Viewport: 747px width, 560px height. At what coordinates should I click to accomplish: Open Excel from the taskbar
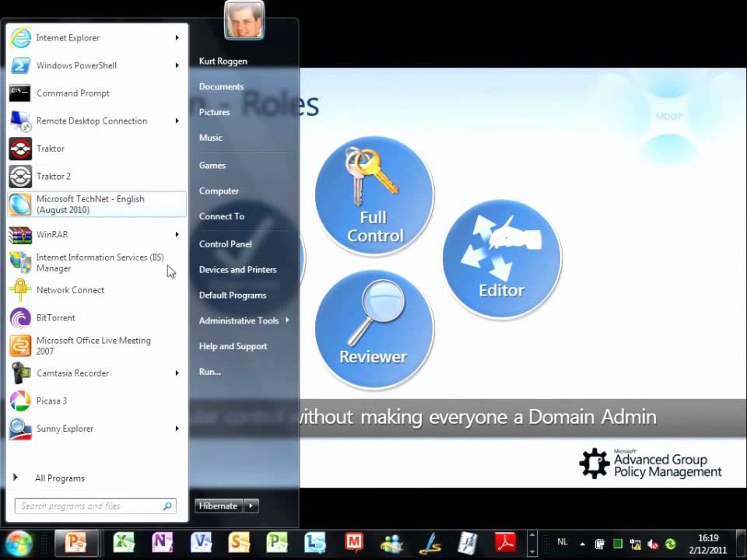(124, 542)
